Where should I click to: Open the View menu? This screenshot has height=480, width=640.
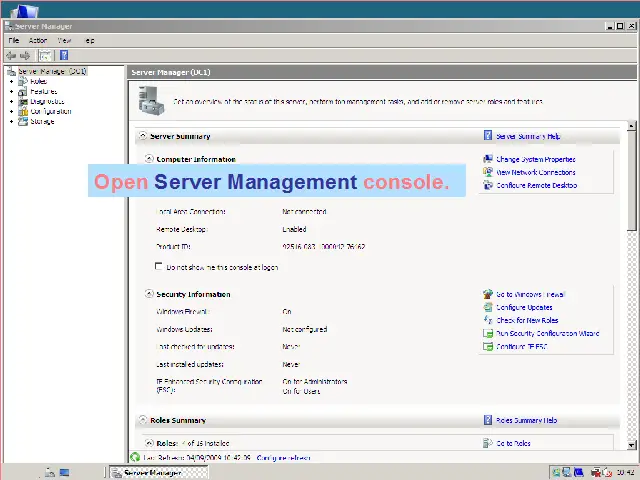(64, 40)
